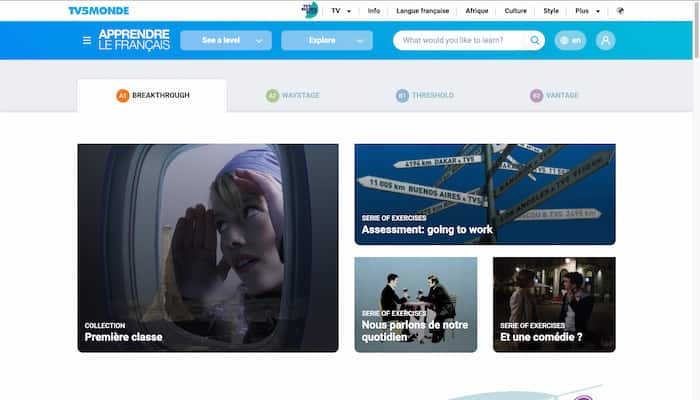Open the Première classe collection card

pyautogui.click(x=208, y=248)
